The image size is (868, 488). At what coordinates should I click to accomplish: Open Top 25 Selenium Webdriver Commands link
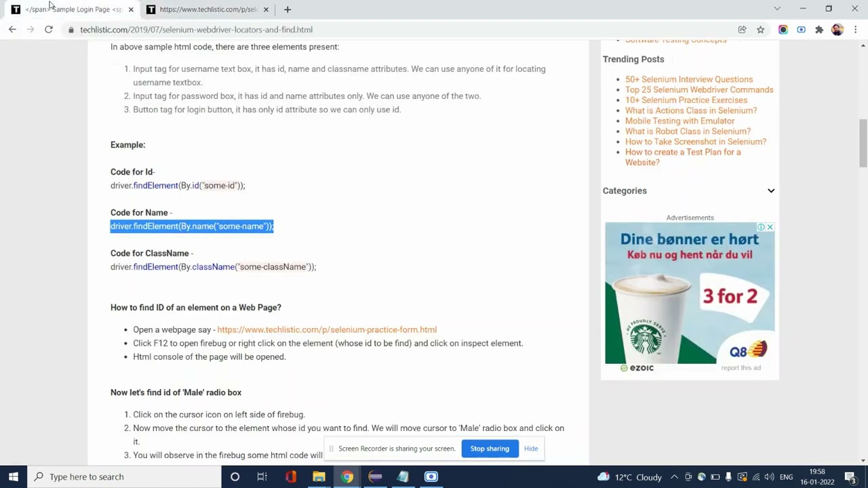(698, 89)
